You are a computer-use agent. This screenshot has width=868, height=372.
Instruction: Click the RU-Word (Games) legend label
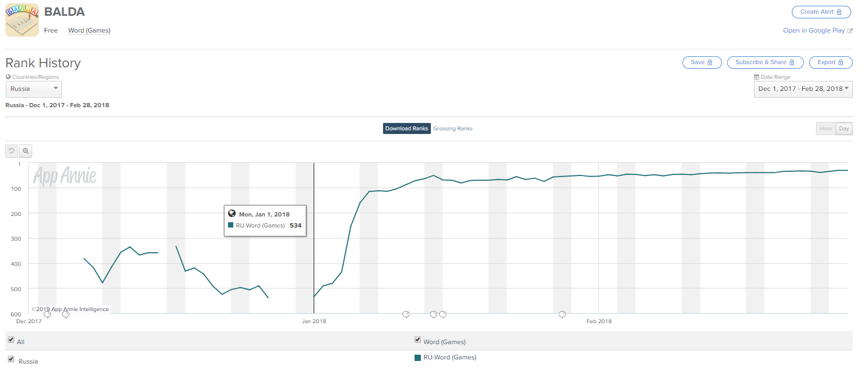click(x=450, y=357)
